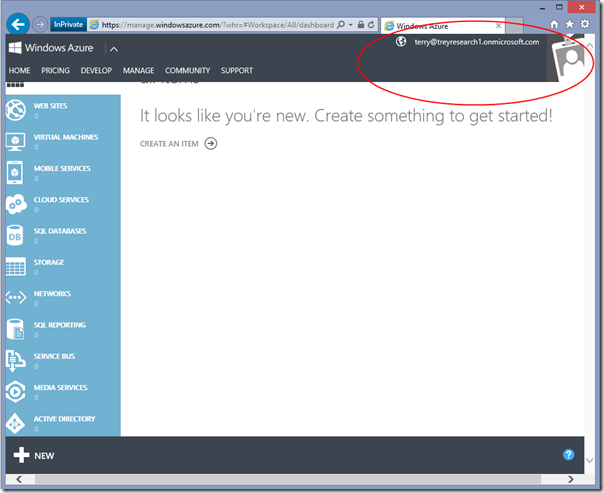Click the browser Back arrow button
Viewport: 604px width, 493px height.
tap(18, 25)
